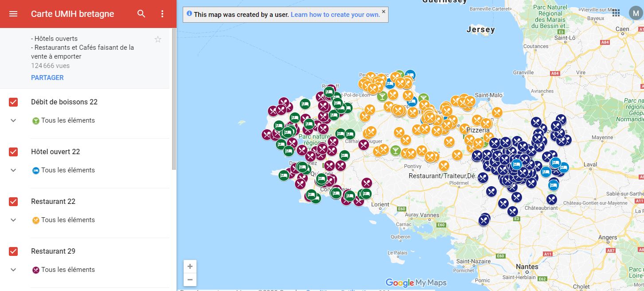
Task: Disable the Restaurant 29 layer checkbox
Action: pos(13,251)
